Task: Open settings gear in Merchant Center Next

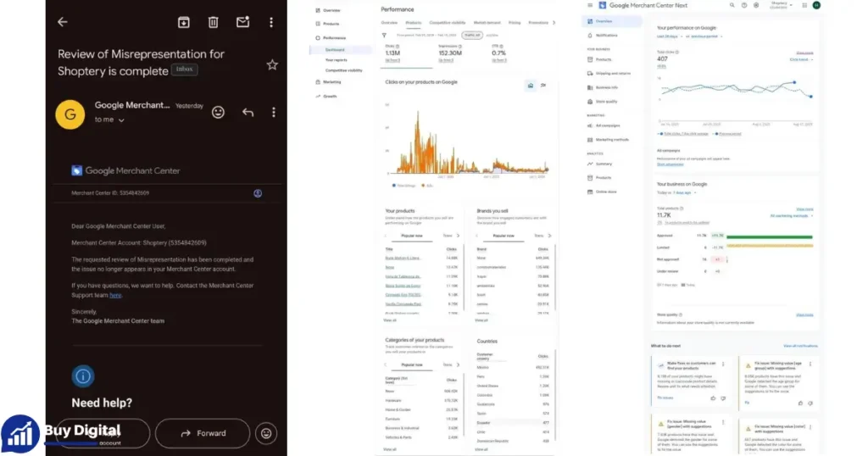Action: point(756,5)
